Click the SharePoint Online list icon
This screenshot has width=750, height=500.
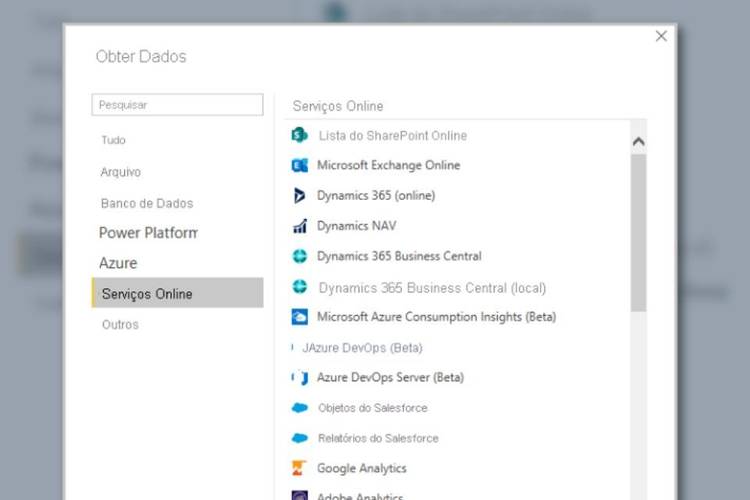[x=299, y=135]
